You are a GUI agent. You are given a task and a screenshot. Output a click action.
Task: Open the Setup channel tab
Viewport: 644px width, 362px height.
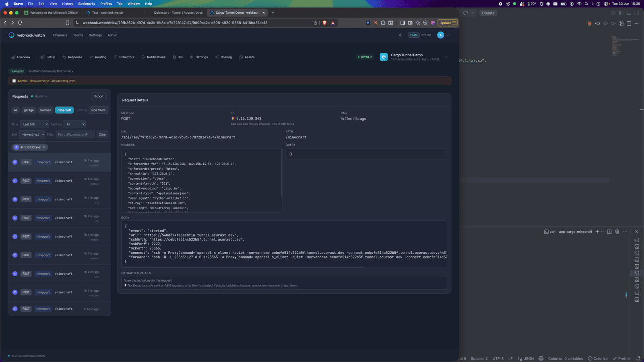48,57
